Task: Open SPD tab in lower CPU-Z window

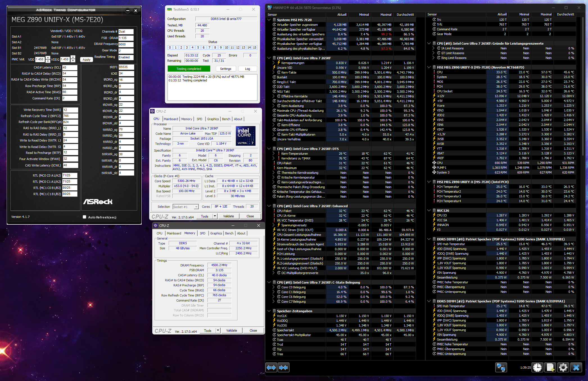Action: 202,233
